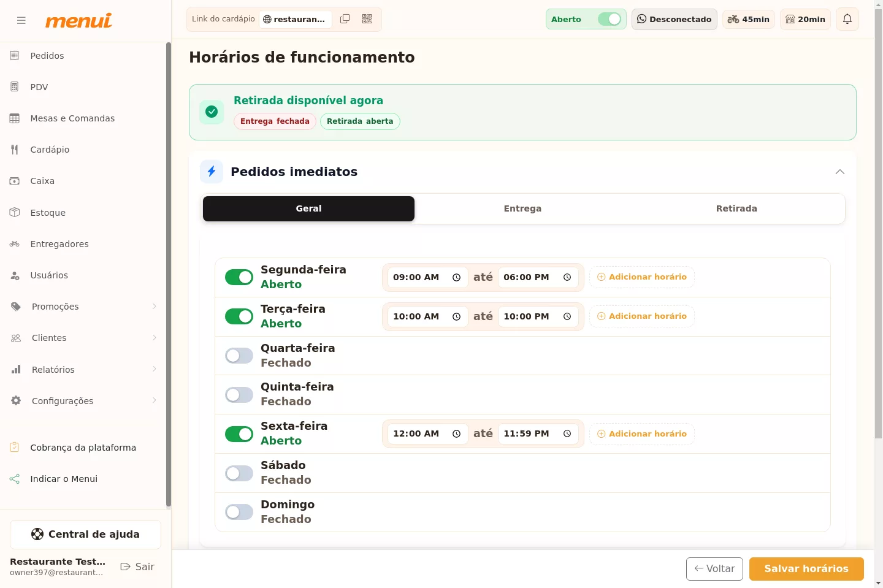This screenshot has width=883, height=588.
Task: Click the Clientes people icon
Action: 16,338
